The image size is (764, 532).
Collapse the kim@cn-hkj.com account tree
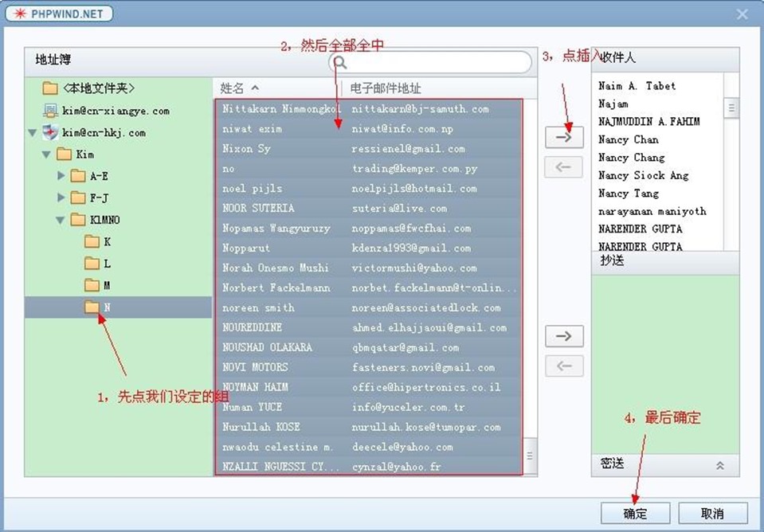tap(32, 133)
